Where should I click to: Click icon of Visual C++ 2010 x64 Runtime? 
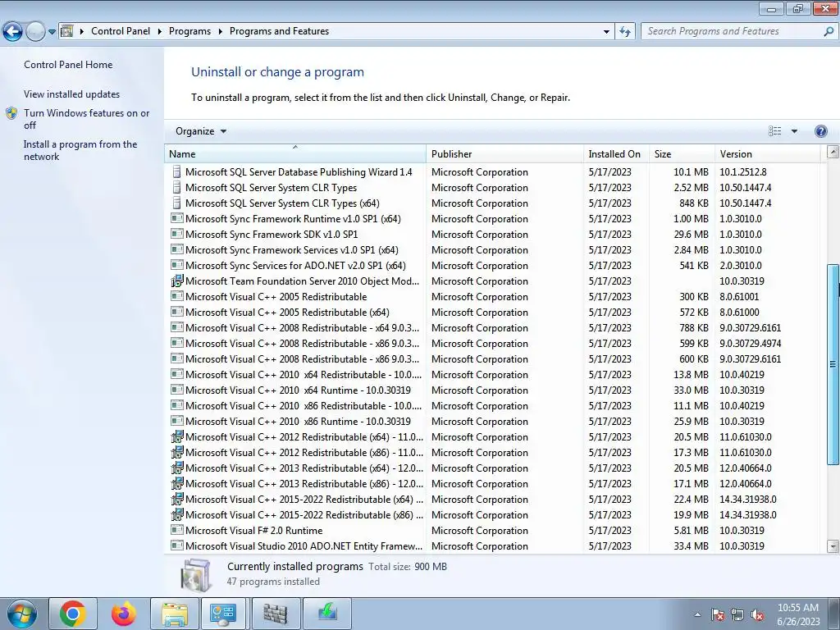[x=177, y=390]
